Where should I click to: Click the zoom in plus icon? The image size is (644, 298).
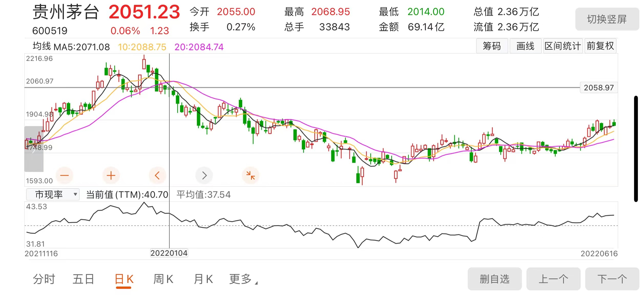[111, 175]
